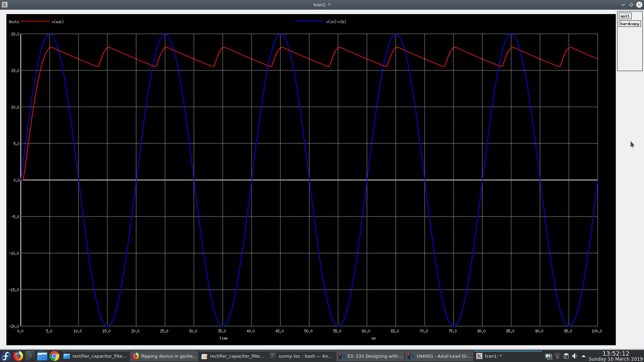Click the red v(out) legend line
Screen dimensions: 644x362
click(35, 21)
